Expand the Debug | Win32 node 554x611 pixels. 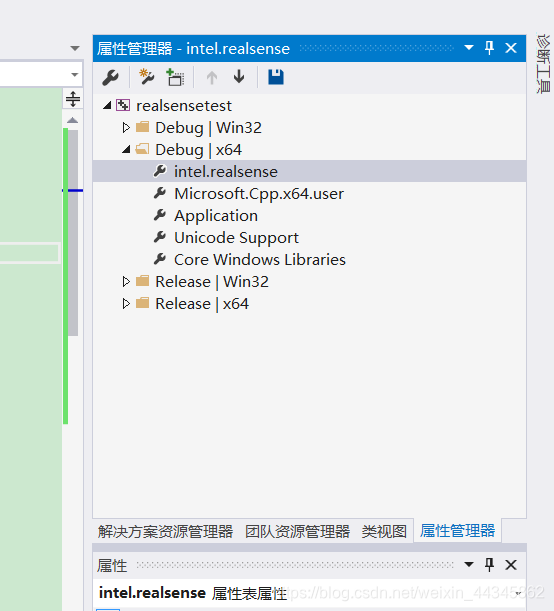[126, 127]
